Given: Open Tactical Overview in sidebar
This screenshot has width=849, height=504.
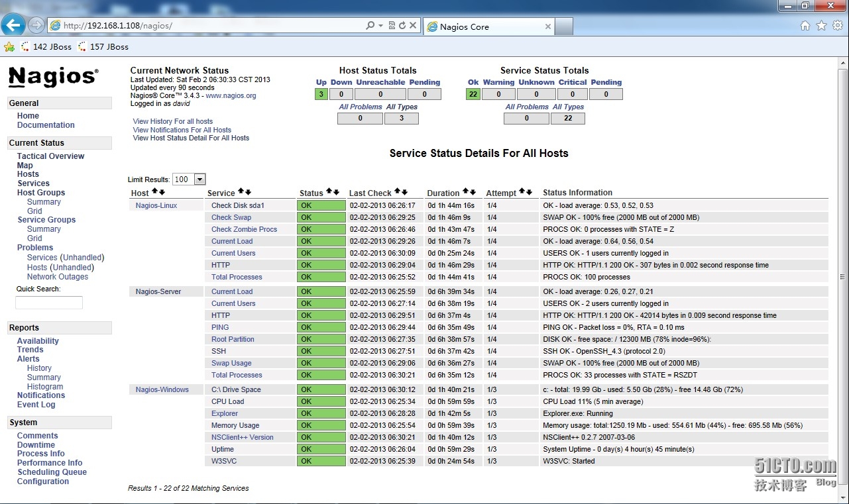Looking at the screenshot, I should [50, 156].
